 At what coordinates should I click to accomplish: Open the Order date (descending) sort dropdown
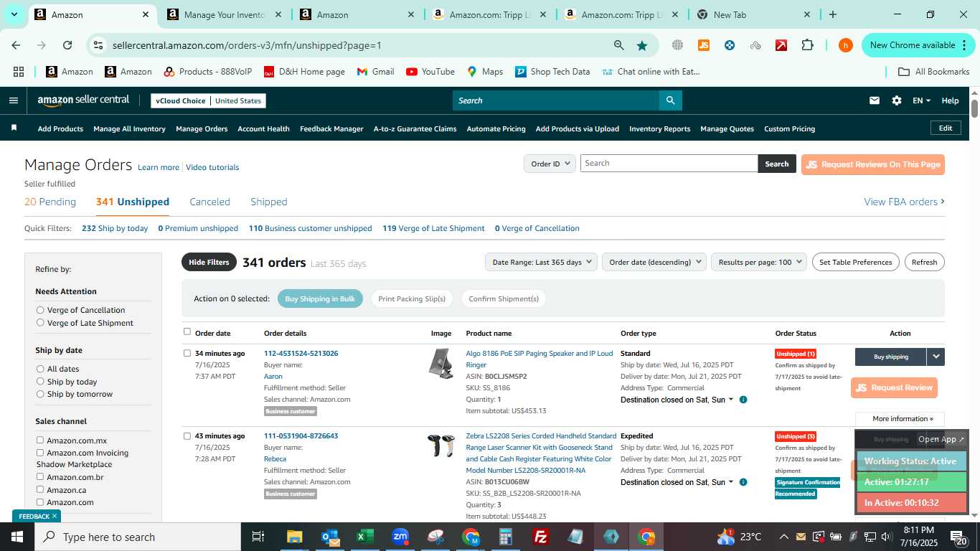654,262
